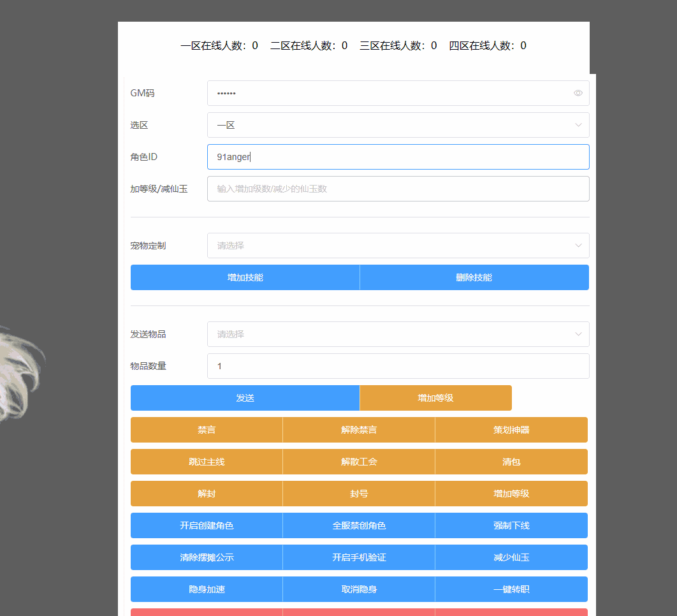Toggle GM码 password visibility eye icon
The image size is (677, 616).
pos(578,93)
